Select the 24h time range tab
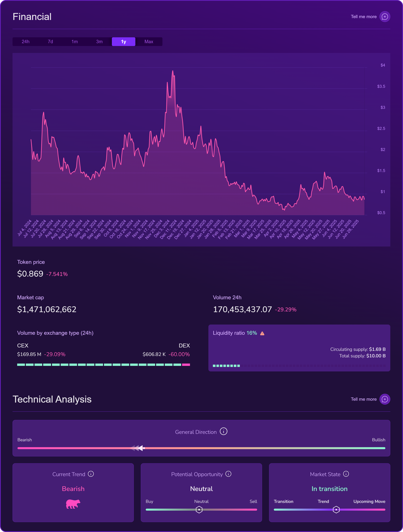Screen dimensions: 403x532 coord(26,42)
